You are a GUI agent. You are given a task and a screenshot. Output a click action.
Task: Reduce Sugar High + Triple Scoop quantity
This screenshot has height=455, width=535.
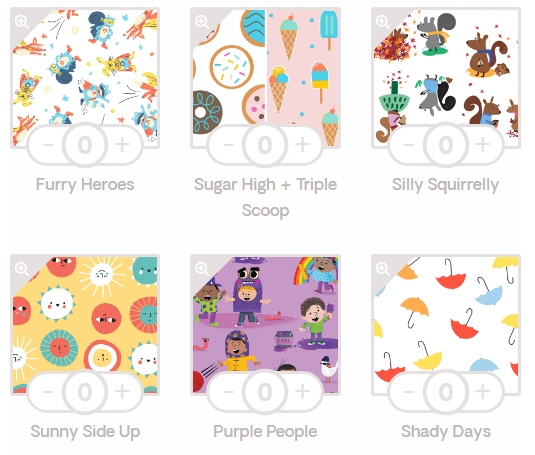click(228, 145)
